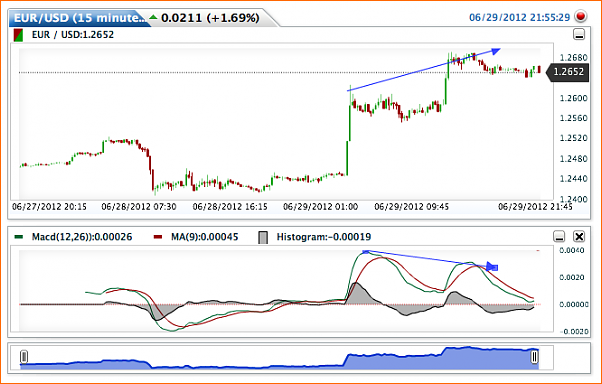Click the 0.0020 MACD axis label
The width and height of the screenshot is (602, 384).
click(x=572, y=277)
